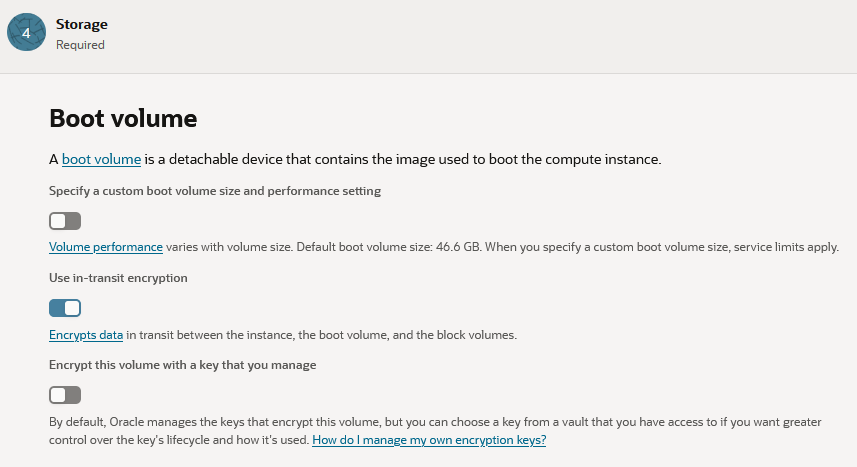Click the Encrypt this volume with a key label
Viewport: 857px width, 467px height.
(182, 365)
